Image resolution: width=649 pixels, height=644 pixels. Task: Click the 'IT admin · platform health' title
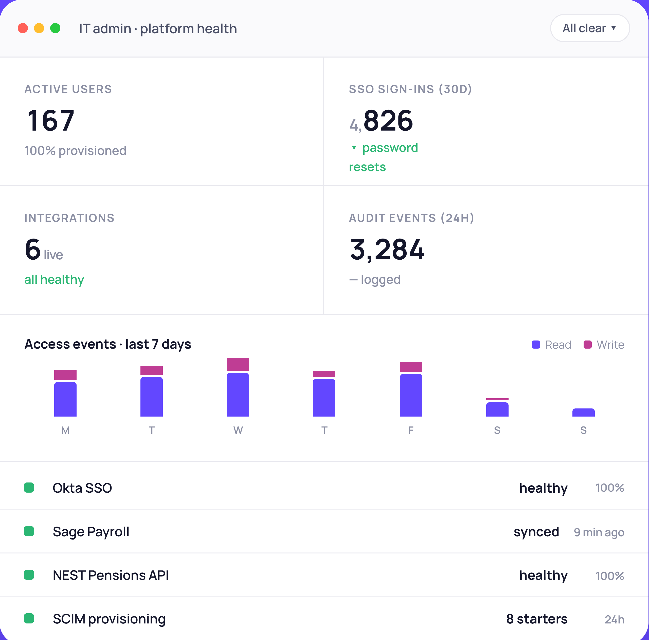point(158,29)
